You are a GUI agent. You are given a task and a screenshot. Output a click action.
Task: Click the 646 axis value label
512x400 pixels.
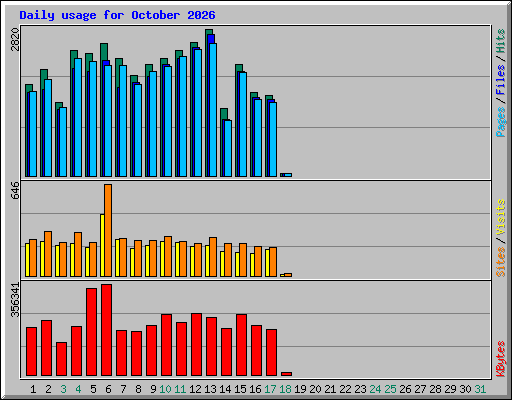point(15,190)
